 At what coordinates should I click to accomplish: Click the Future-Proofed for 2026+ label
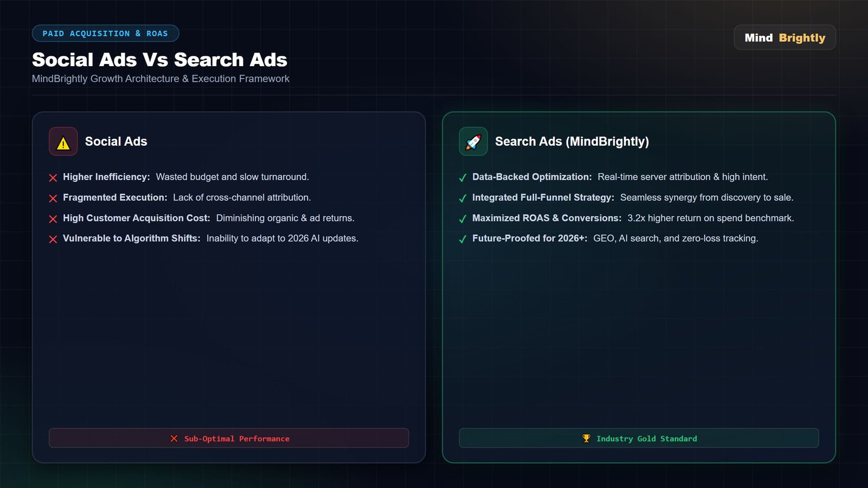pos(530,238)
